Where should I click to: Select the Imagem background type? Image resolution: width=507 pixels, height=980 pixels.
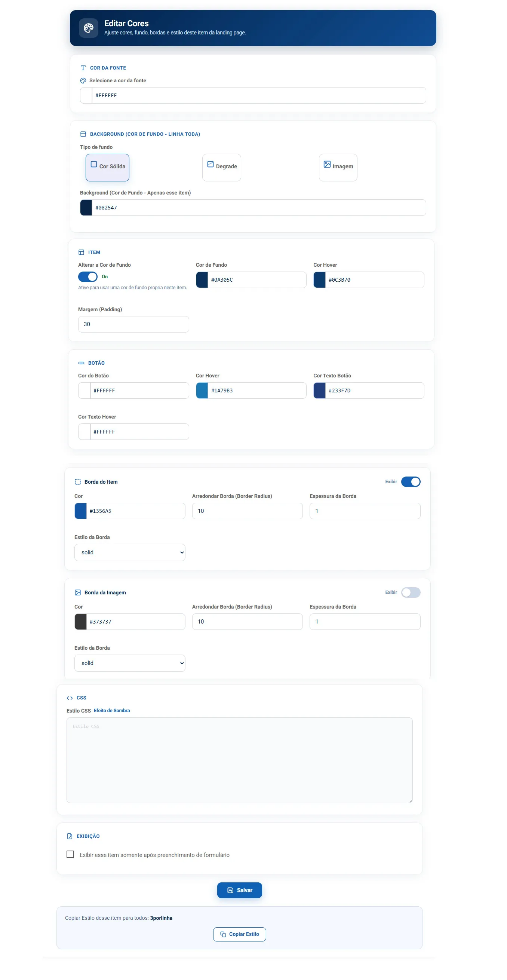tap(338, 168)
